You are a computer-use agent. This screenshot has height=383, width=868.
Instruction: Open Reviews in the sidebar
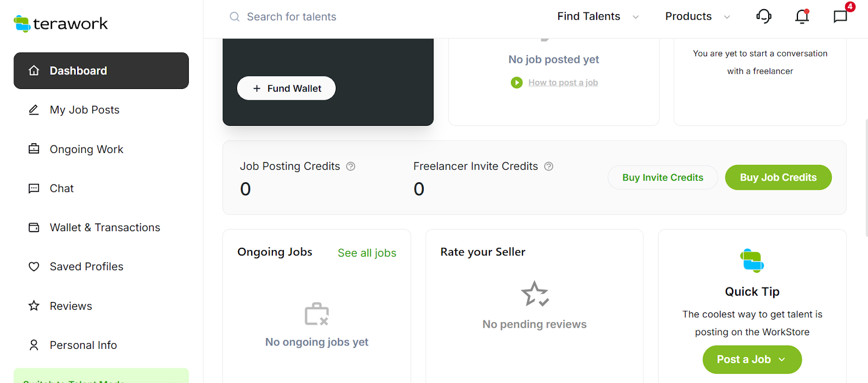(x=71, y=306)
